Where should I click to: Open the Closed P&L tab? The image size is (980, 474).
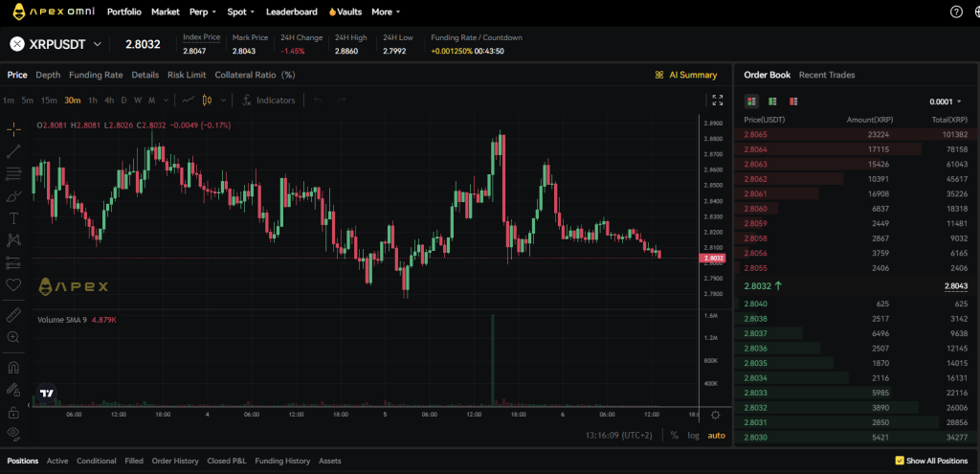coord(227,461)
